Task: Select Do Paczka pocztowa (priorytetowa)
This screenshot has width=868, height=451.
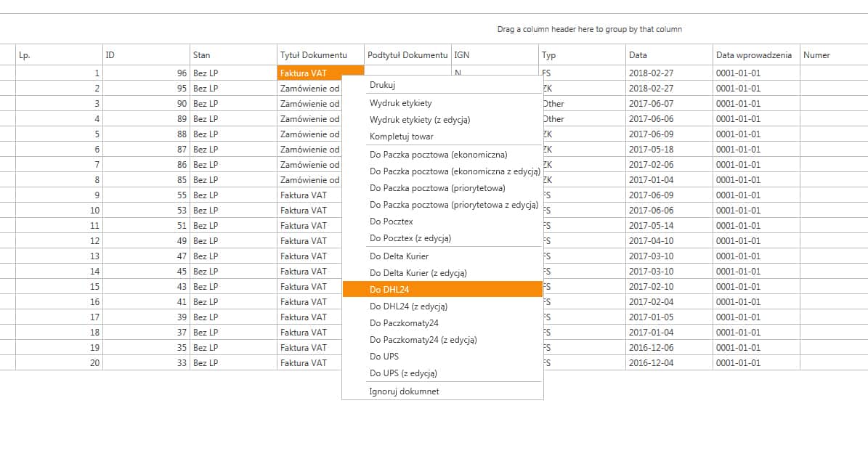Action: [x=442, y=187]
